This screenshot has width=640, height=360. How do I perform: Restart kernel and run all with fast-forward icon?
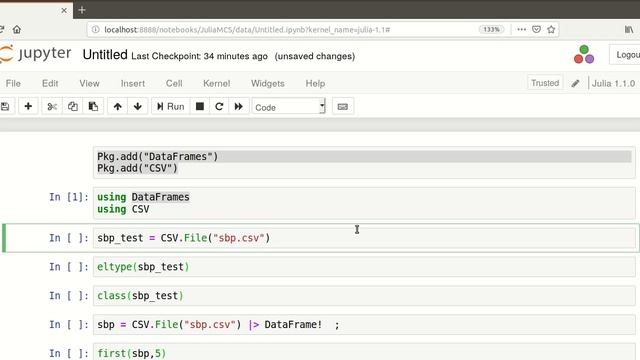pyautogui.click(x=239, y=107)
